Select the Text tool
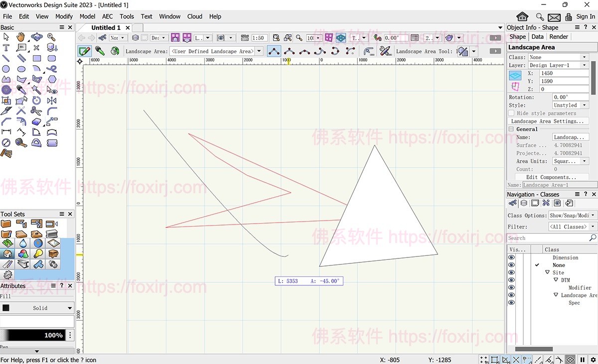 (x=6, y=48)
